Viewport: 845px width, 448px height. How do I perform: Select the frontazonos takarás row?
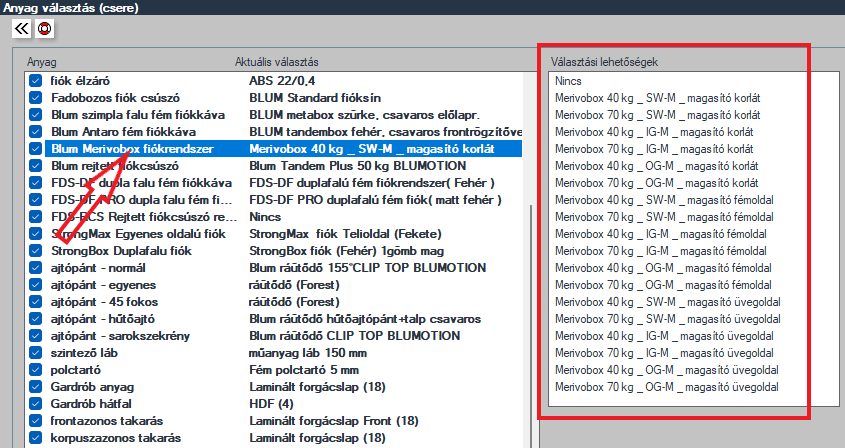point(275,421)
